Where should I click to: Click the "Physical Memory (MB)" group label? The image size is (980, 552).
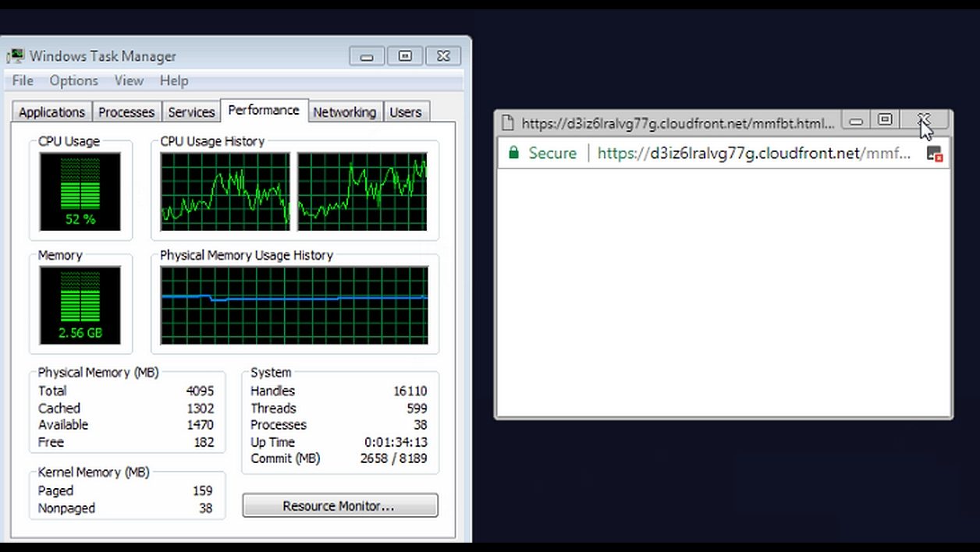click(98, 373)
